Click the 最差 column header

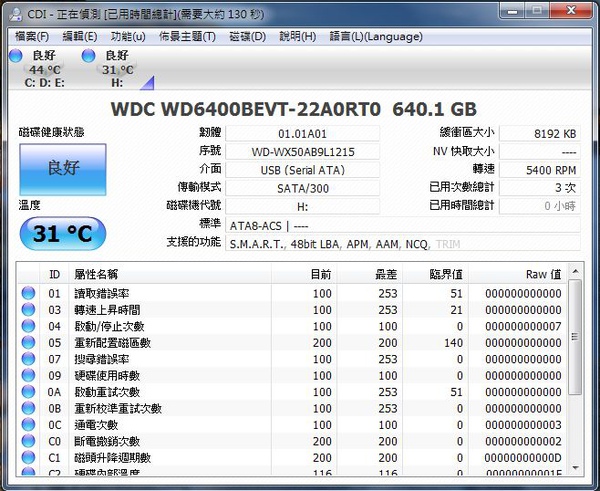coord(370,274)
